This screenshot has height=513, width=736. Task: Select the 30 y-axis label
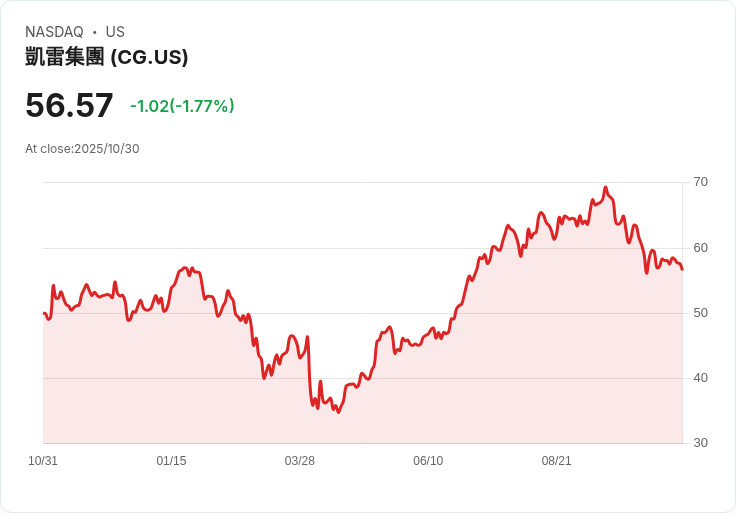click(x=700, y=443)
